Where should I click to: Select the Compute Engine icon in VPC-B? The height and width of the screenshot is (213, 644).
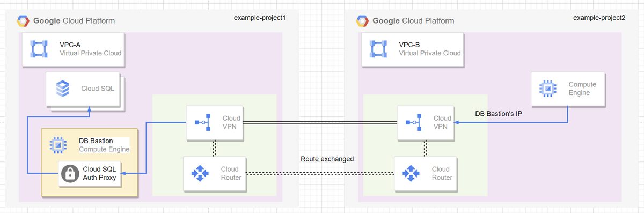click(547, 89)
